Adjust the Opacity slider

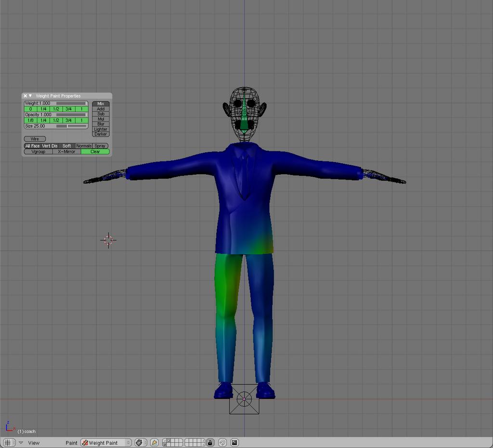tap(56, 115)
